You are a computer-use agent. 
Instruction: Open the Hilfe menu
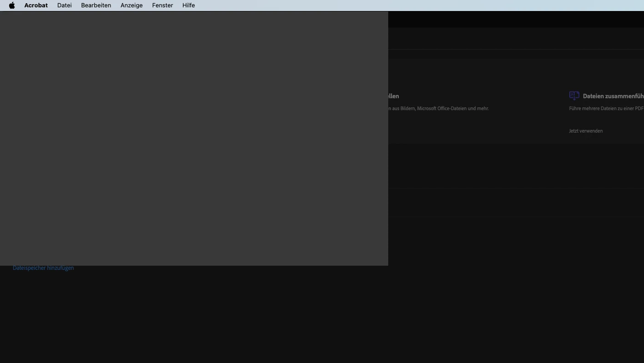point(188,6)
